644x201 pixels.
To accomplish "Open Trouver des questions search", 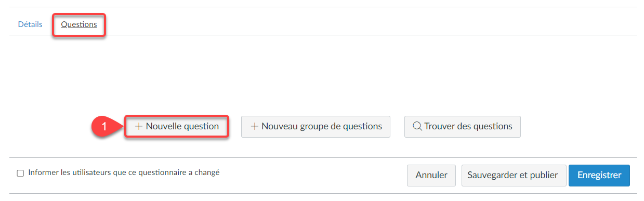I will (463, 126).
